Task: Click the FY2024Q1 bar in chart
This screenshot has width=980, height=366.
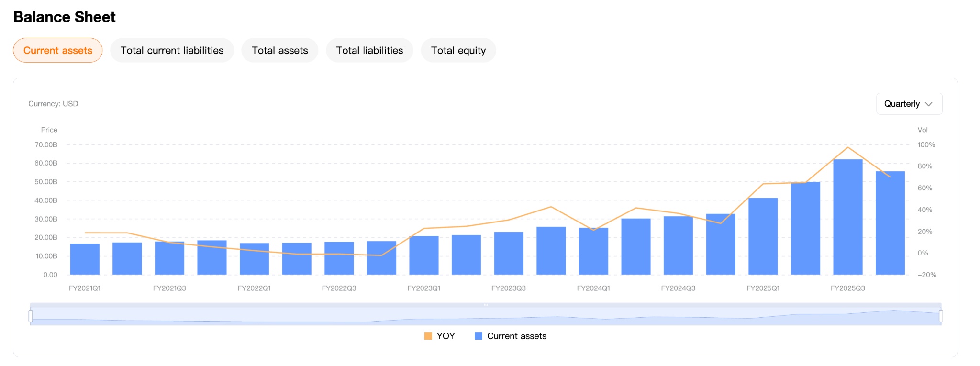Action: tap(593, 251)
